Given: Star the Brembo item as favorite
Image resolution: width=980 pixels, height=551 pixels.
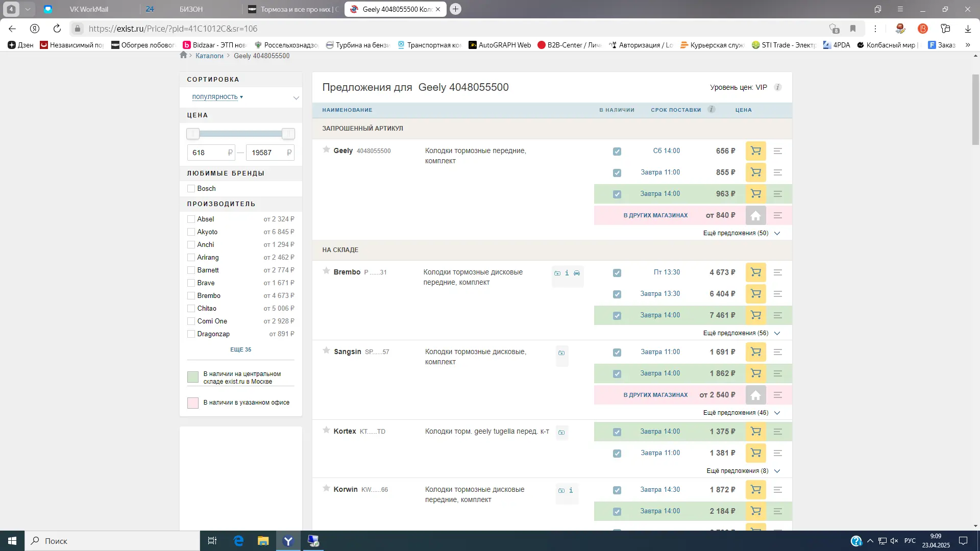Looking at the screenshot, I should tap(326, 271).
